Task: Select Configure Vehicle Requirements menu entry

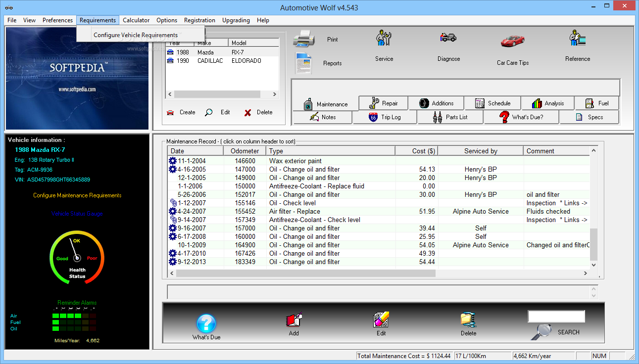Action: 141,35
